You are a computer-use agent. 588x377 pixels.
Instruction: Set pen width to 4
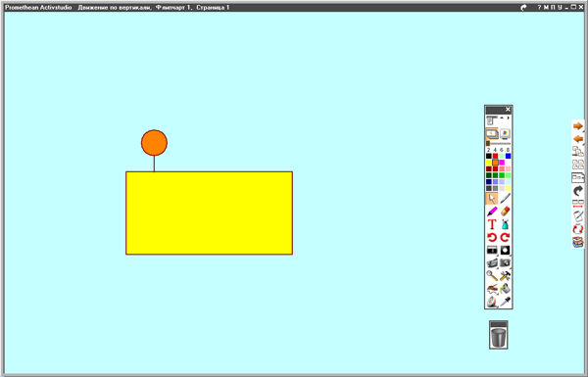[x=495, y=150]
